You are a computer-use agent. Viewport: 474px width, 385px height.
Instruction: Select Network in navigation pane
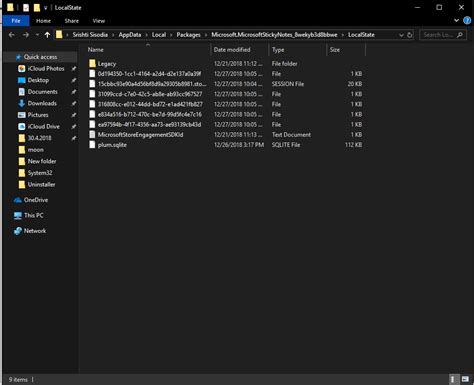[35, 231]
